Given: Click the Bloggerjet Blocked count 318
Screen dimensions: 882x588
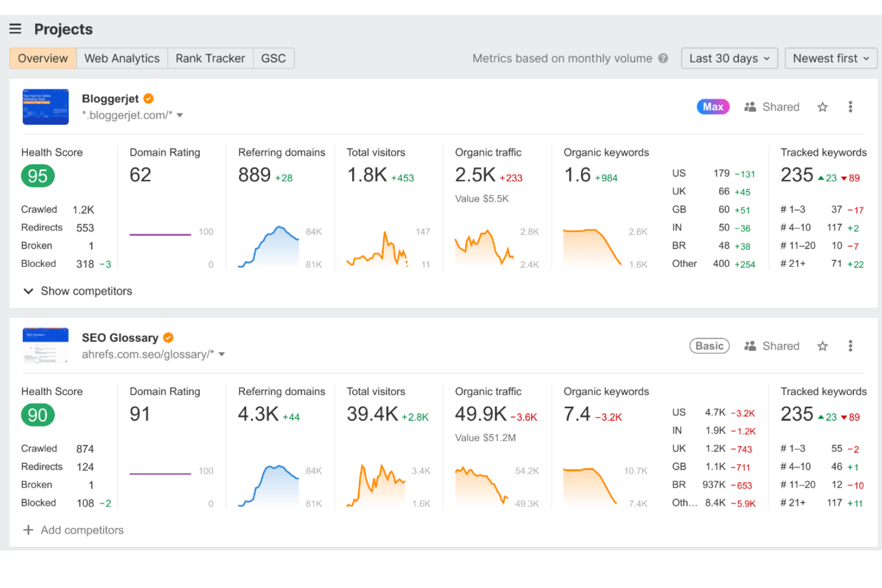Looking at the screenshot, I should [85, 264].
